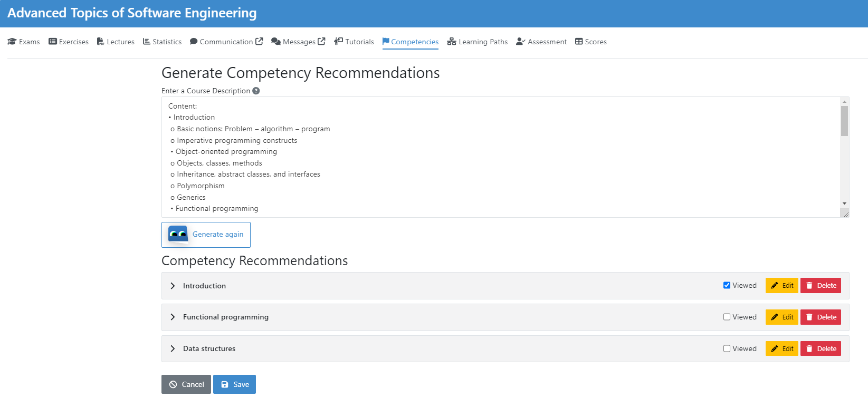This screenshot has width=868, height=398.
Task: Click the external link icon next to Messages
Action: click(322, 41)
